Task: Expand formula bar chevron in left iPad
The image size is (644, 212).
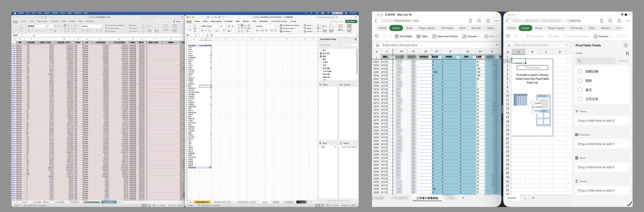Action: click(x=497, y=45)
